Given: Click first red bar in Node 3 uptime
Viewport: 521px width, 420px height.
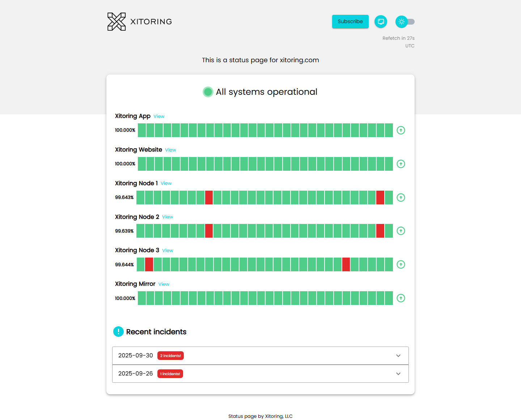Looking at the screenshot, I should 149,264.
